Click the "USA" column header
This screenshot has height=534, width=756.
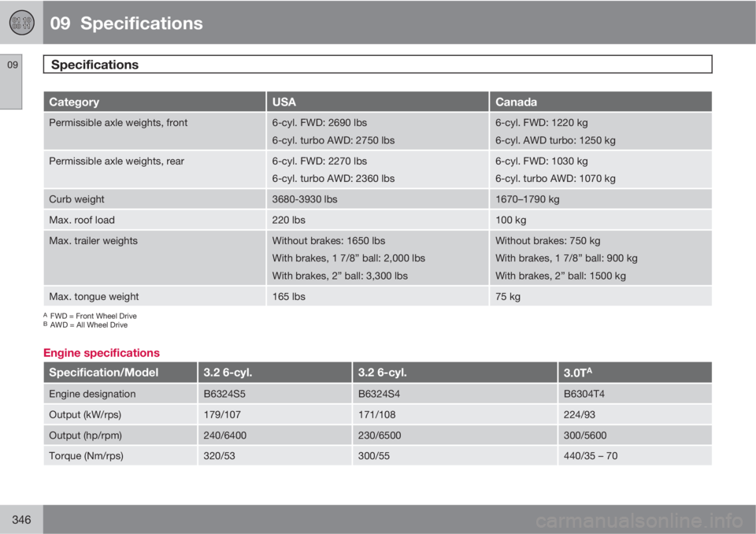377,102
